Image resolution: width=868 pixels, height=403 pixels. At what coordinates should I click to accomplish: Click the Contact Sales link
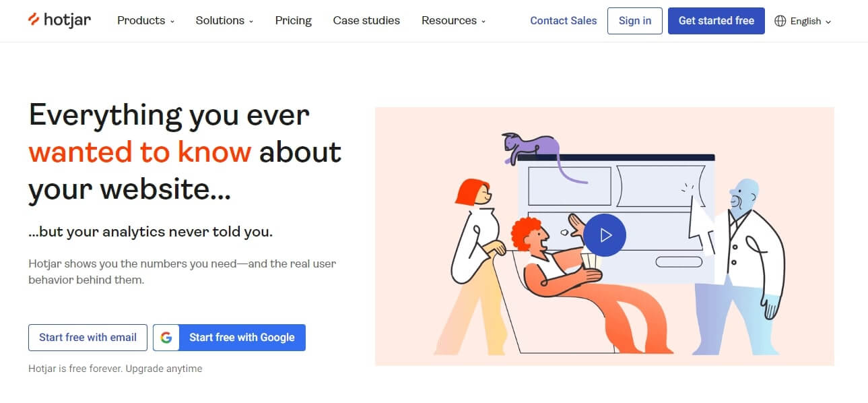(x=563, y=21)
